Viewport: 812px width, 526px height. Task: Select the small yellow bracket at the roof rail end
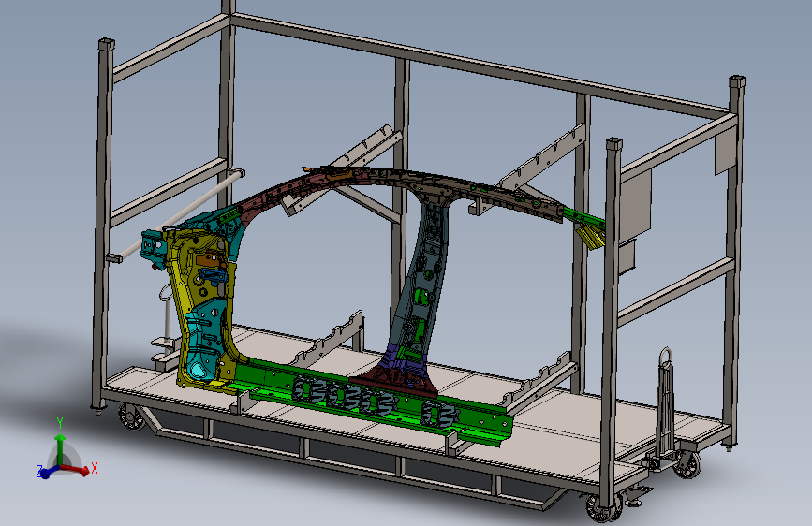coord(590,237)
